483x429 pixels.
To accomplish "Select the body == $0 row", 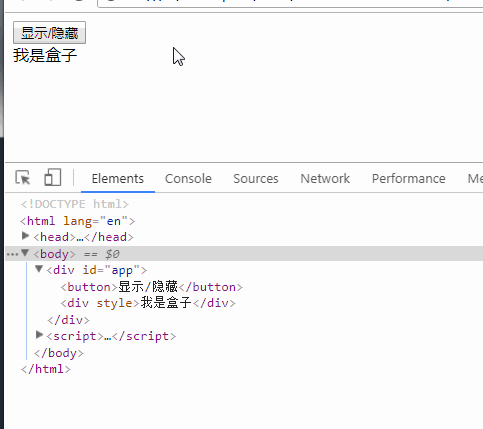I will click(x=244, y=254).
